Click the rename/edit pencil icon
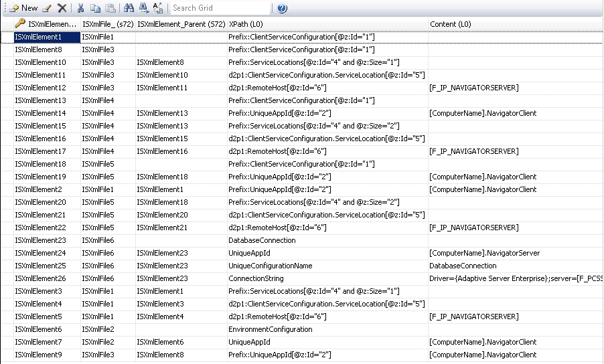This screenshot has width=604, height=364. (46, 8)
